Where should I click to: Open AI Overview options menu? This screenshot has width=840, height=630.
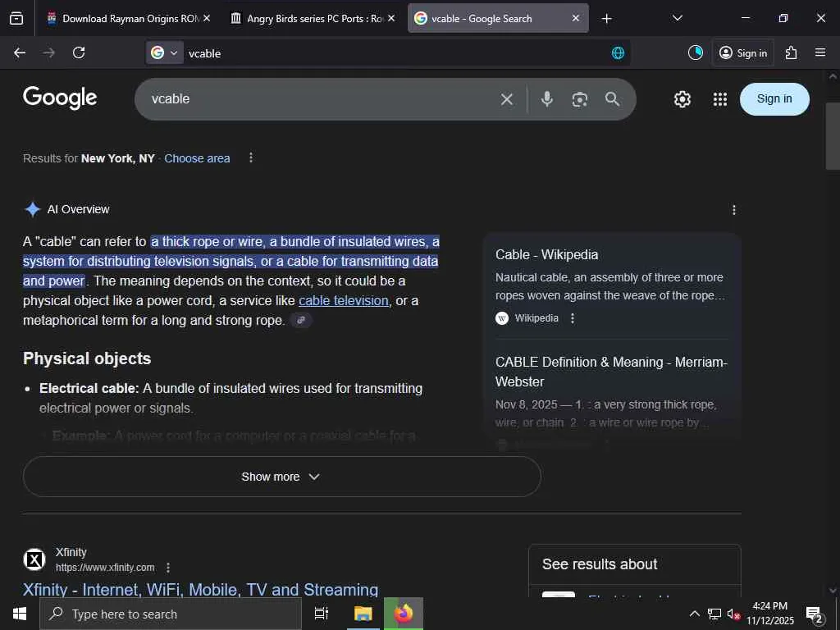pos(734,210)
